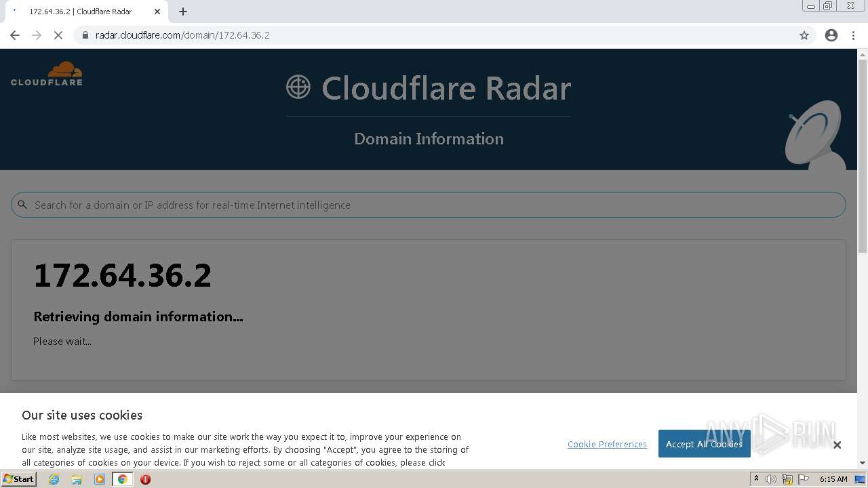Screen dimensions: 868x488
Task: Click the address bar URL
Action: (182, 35)
